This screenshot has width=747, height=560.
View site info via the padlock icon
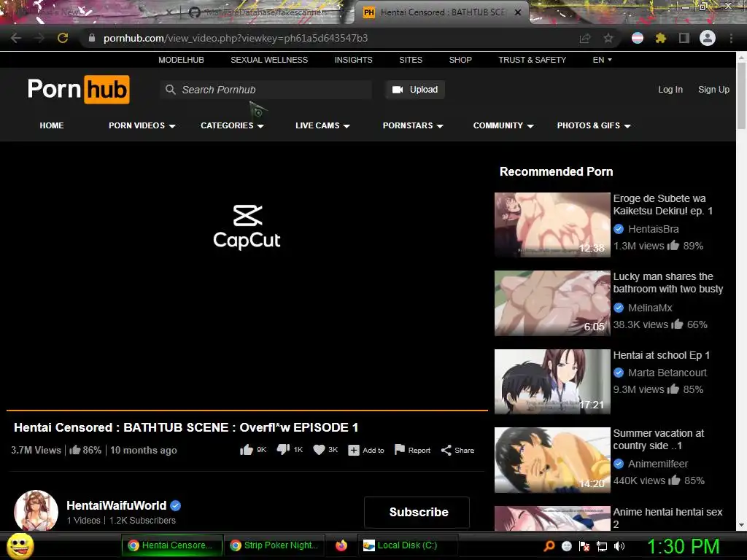coord(92,38)
